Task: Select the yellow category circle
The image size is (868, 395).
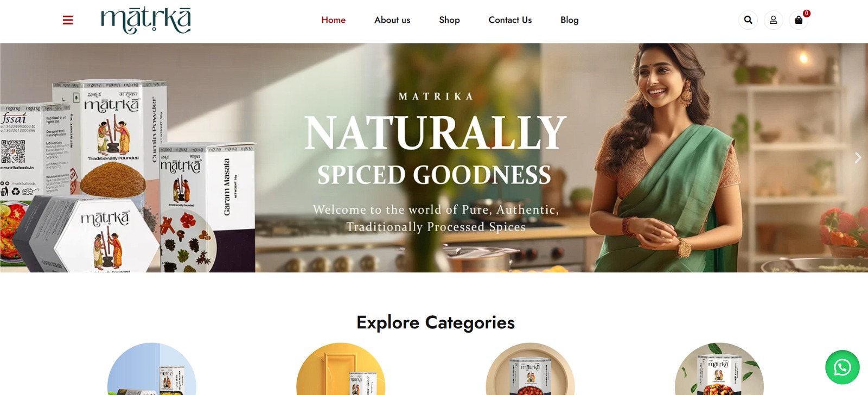Action: 341,369
